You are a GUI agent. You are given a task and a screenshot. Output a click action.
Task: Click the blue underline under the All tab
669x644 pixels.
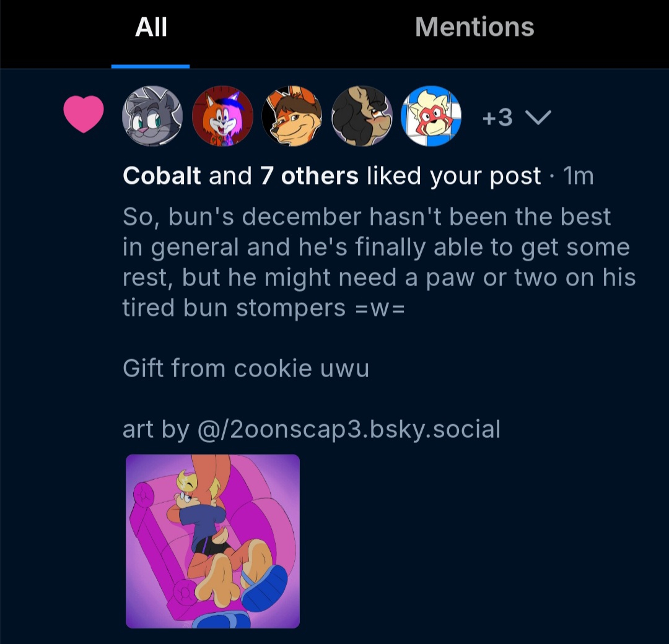pyautogui.click(x=151, y=66)
